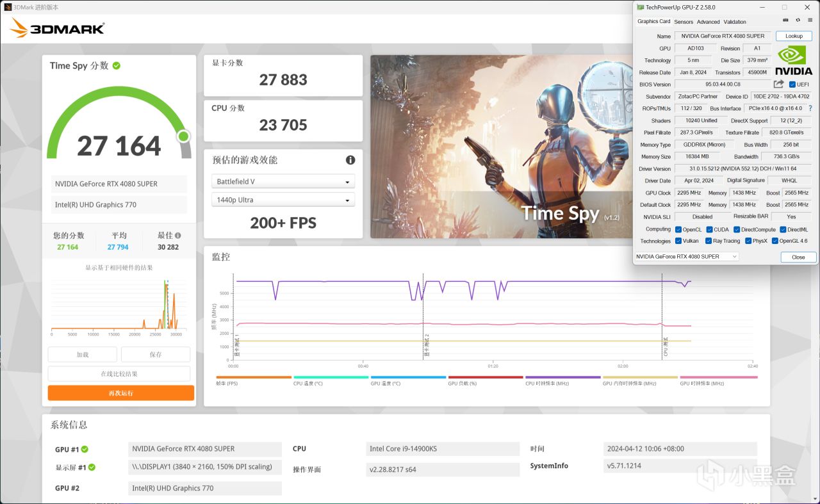820x504 pixels.
Task: Click the CPU 测试 marker in the monitoring chart
Action: tap(665, 346)
